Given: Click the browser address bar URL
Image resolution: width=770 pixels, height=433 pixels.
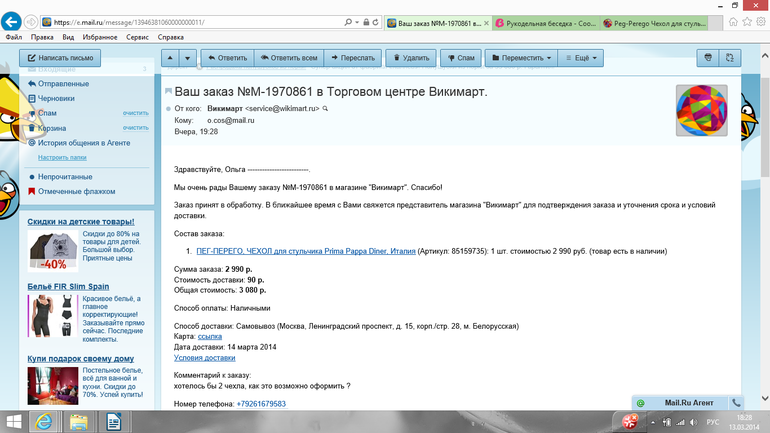Looking at the screenshot, I should tap(129, 22).
